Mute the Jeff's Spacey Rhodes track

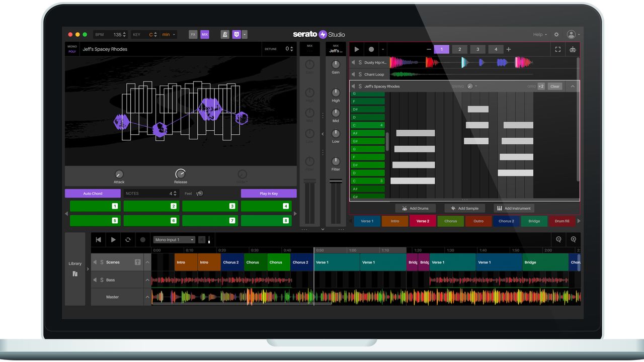coord(353,86)
